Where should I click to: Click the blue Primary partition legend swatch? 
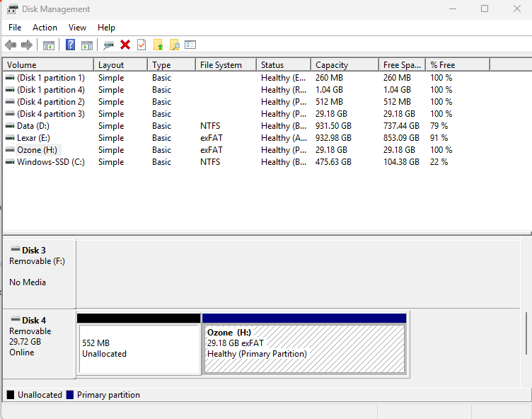(70, 394)
